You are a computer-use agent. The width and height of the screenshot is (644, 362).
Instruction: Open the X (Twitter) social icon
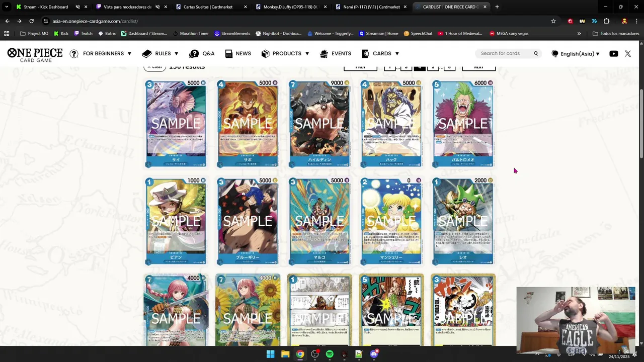pos(628,53)
